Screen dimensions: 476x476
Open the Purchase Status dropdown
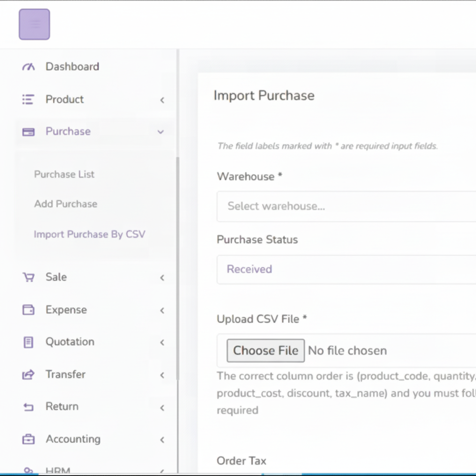click(346, 269)
